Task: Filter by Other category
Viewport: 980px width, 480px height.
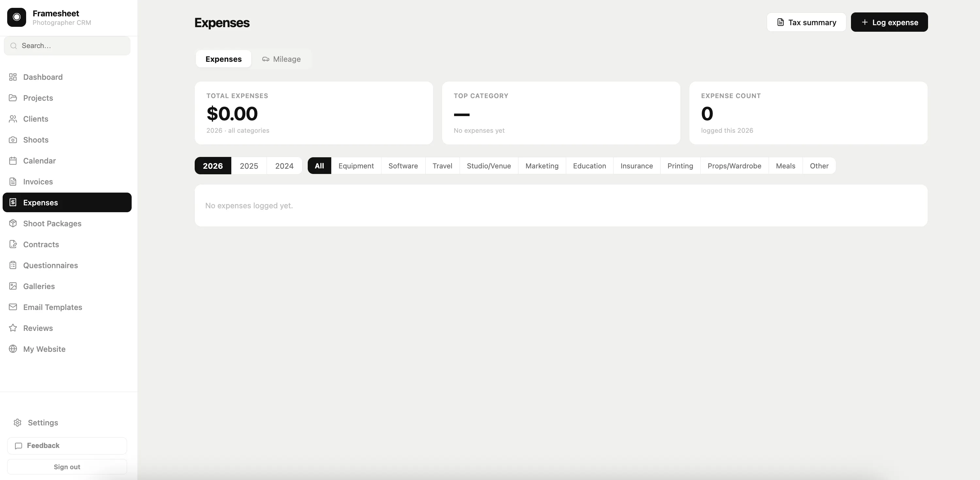Action: click(x=819, y=165)
